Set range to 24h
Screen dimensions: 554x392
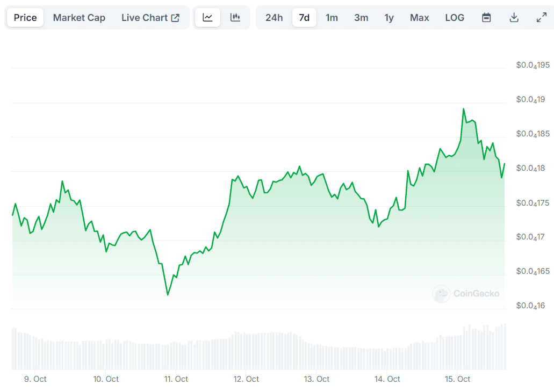(x=274, y=18)
